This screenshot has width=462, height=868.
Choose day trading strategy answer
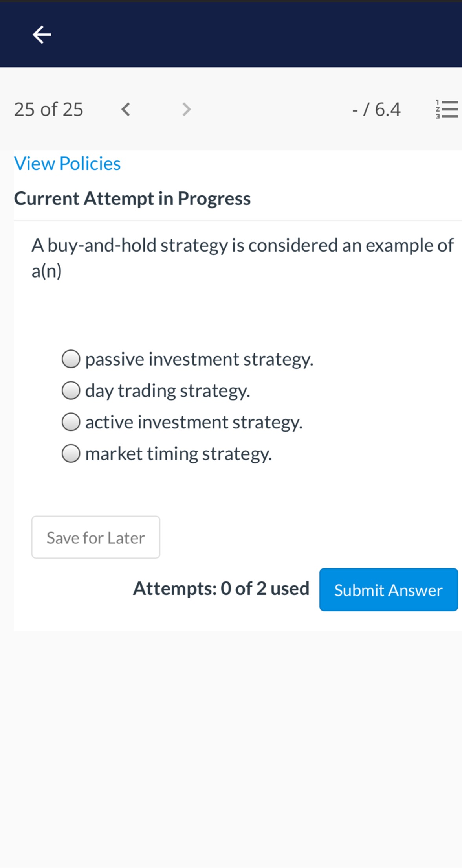(71, 390)
